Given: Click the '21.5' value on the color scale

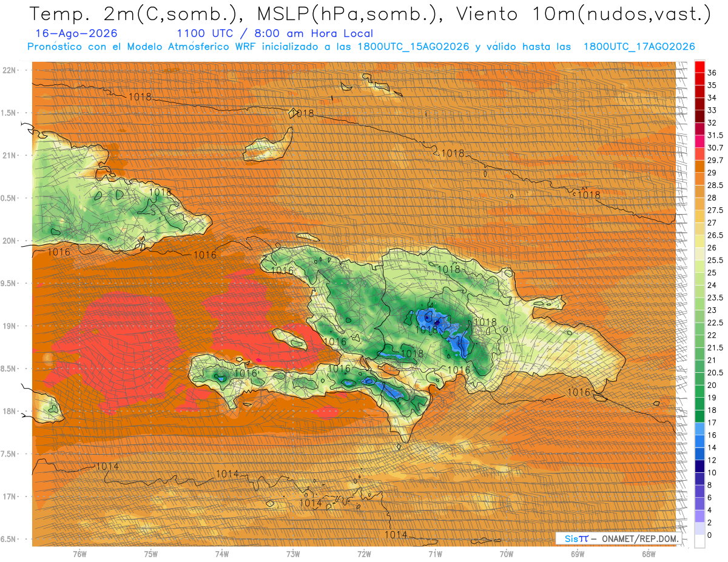Looking at the screenshot, I should (715, 347).
